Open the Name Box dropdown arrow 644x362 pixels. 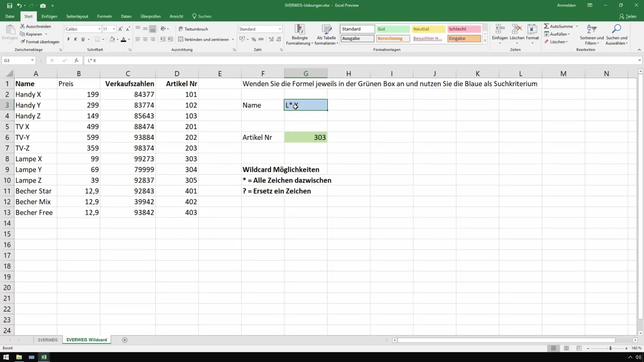point(32,60)
